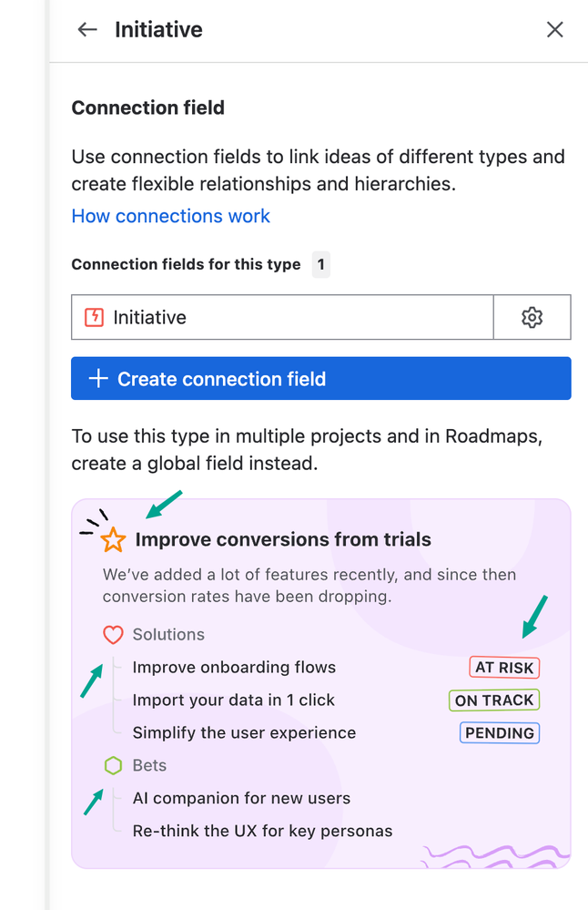Open settings gear for Initiative field
This screenshot has height=910, width=588.
pos(532,318)
